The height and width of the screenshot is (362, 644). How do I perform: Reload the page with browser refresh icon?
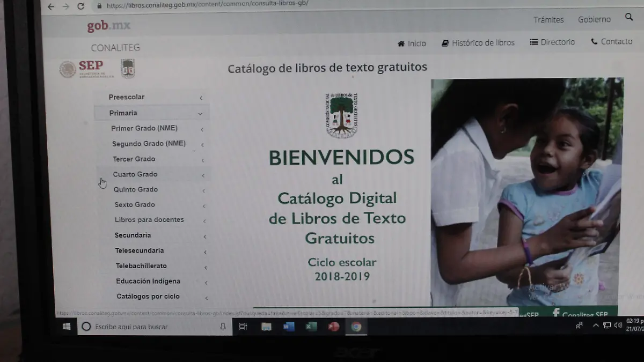(80, 6)
